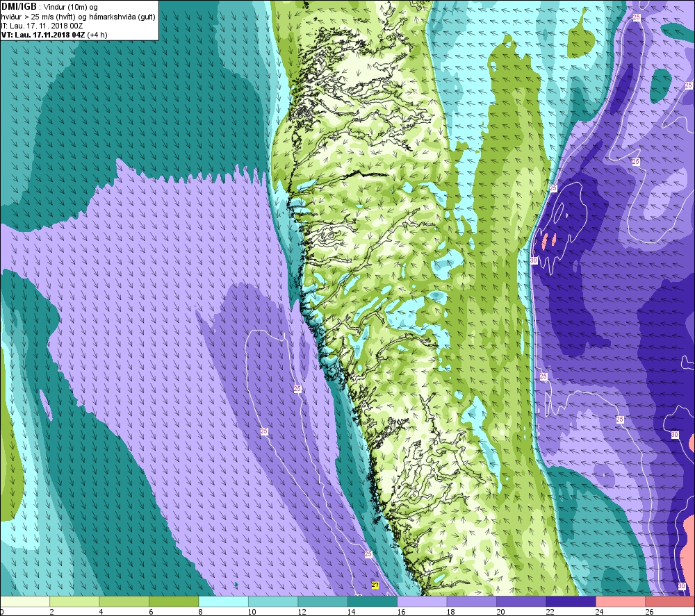Click the legend scale number 2
The image size is (695, 616).
tap(52, 612)
